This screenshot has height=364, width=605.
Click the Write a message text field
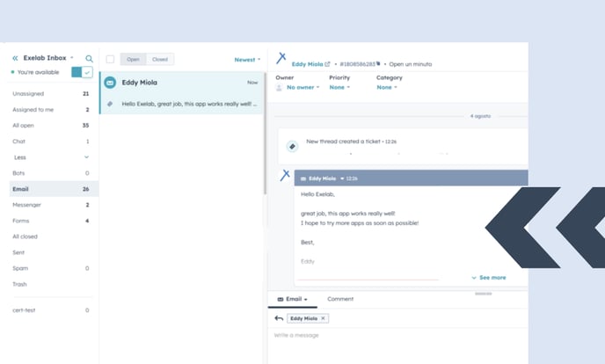point(396,336)
